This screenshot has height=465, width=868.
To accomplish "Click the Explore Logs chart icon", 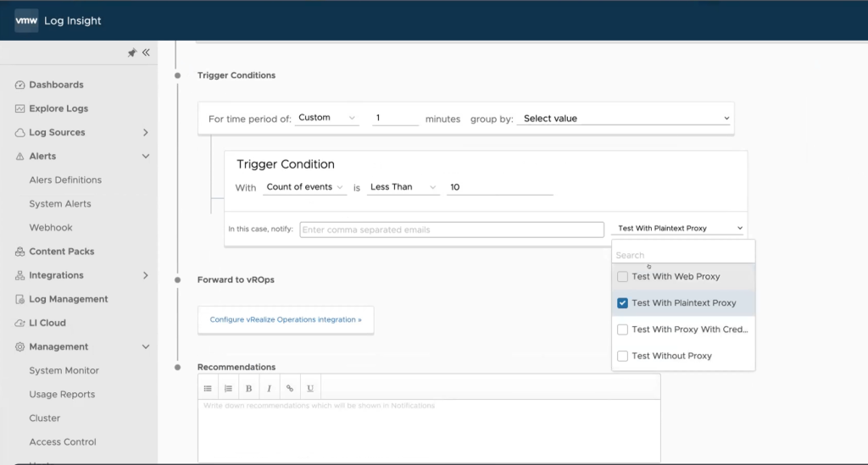I will [x=20, y=108].
